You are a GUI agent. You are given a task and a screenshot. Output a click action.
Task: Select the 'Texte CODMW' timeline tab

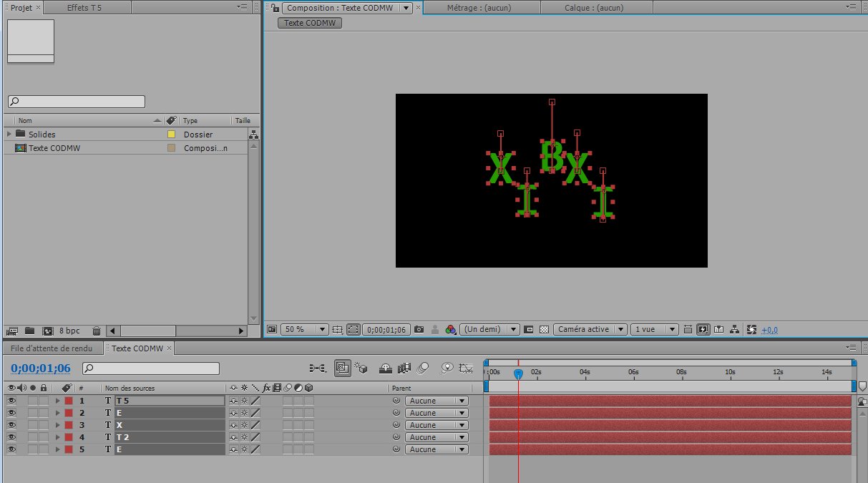pyautogui.click(x=138, y=348)
